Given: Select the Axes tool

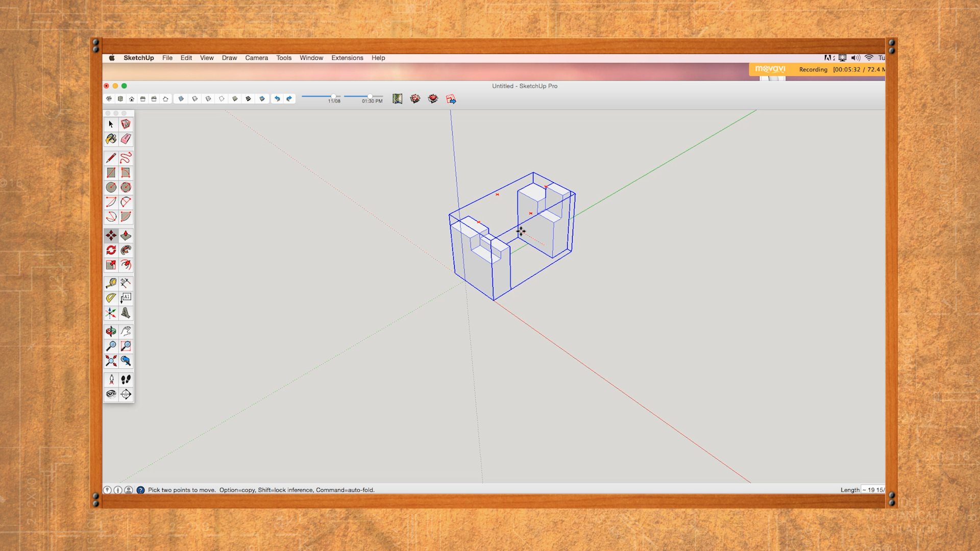Looking at the screenshot, I should point(111,313).
